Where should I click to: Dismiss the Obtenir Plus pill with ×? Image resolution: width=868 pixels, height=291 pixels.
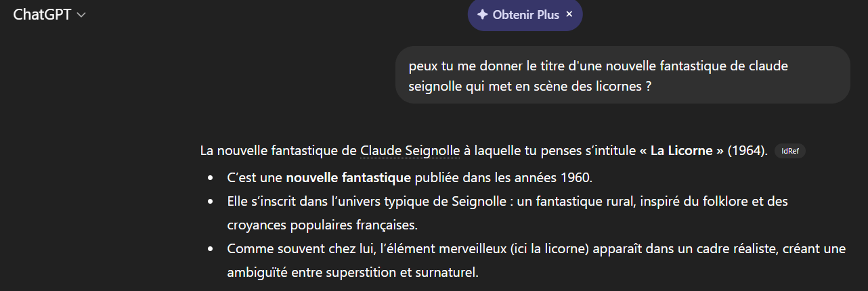click(x=569, y=14)
